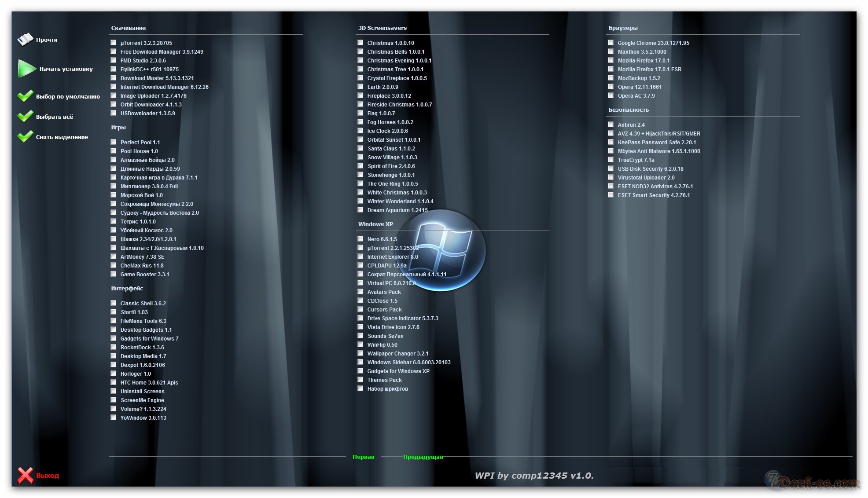Image resolution: width=868 pixels, height=498 pixels.
Task: Check the Game Booster 3.3.1 checkbox
Action: click(114, 274)
